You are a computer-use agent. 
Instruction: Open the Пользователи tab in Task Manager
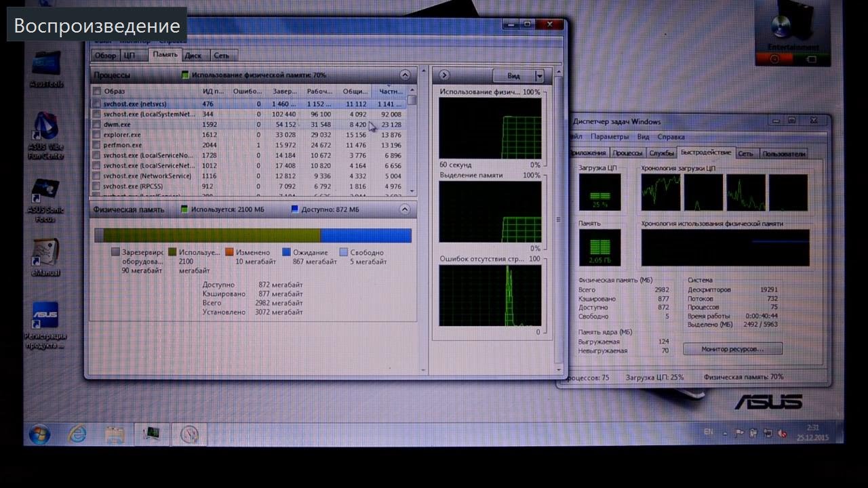click(x=783, y=153)
